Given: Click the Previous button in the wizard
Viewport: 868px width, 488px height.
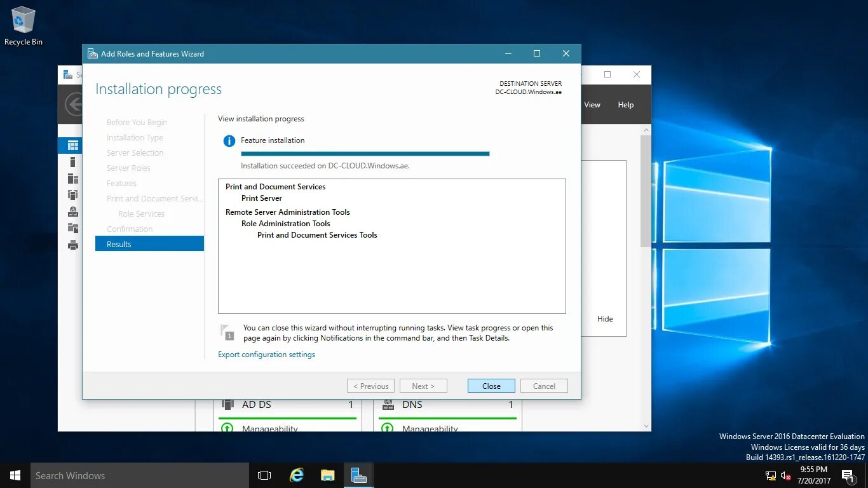Looking at the screenshot, I should pyautogui.click(x=370, y=386).
